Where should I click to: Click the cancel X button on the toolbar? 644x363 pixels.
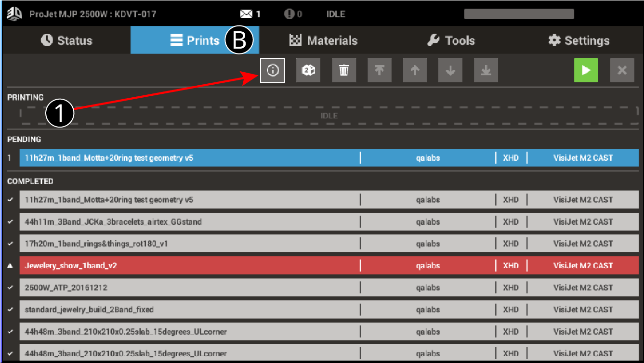click(622, 70)
